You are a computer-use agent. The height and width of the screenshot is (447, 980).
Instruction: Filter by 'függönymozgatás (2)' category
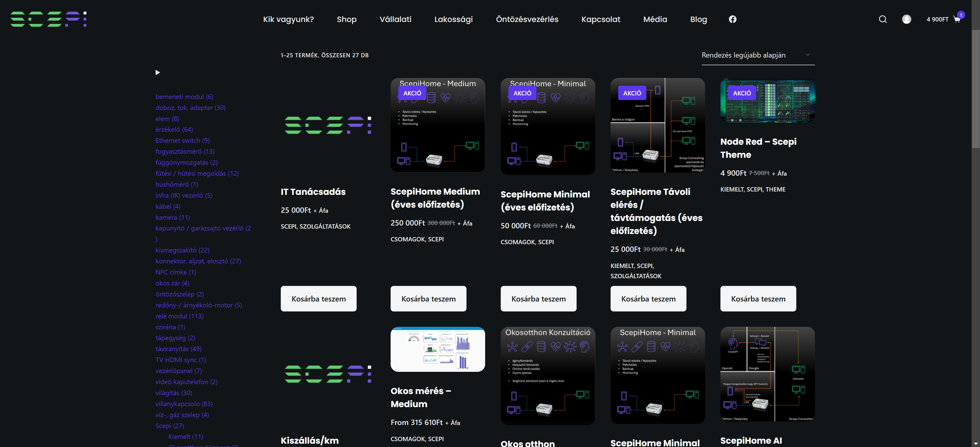[x=186, y=163]
